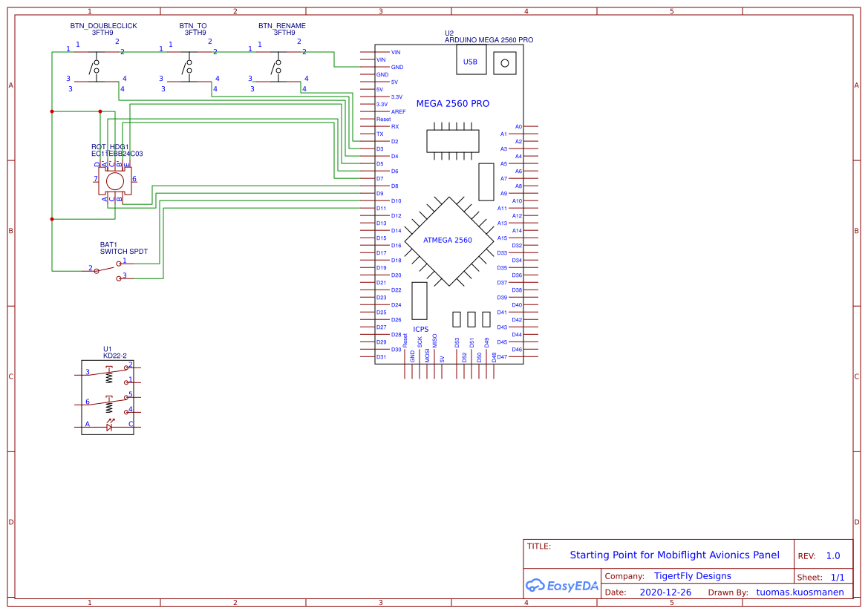
Task: Click the D53 pin label at the bottom
Action: (457, 343)
